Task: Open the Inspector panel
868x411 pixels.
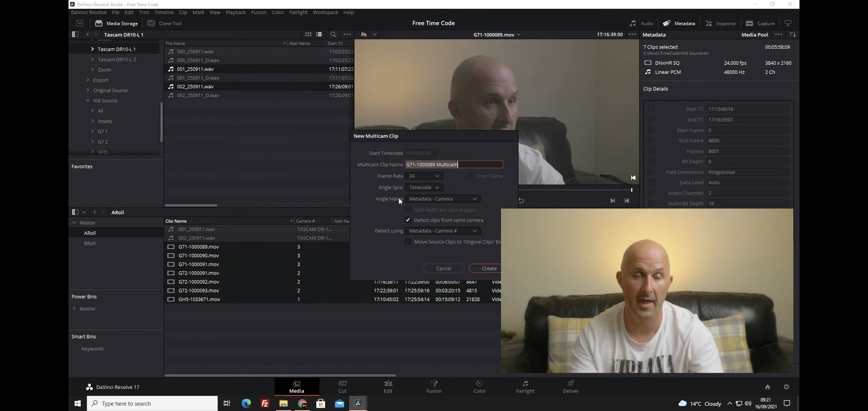Action: coord(721,23)
